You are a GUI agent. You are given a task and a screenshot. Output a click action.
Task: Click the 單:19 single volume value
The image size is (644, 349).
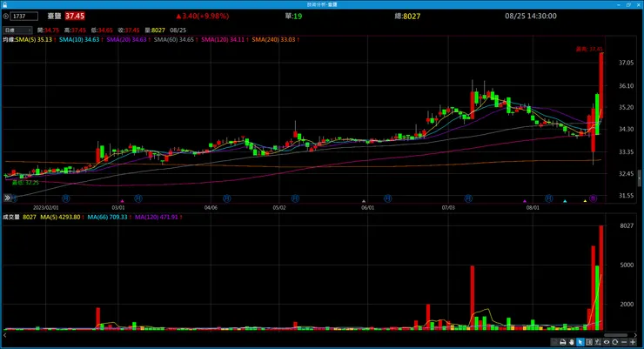point(293,16)
